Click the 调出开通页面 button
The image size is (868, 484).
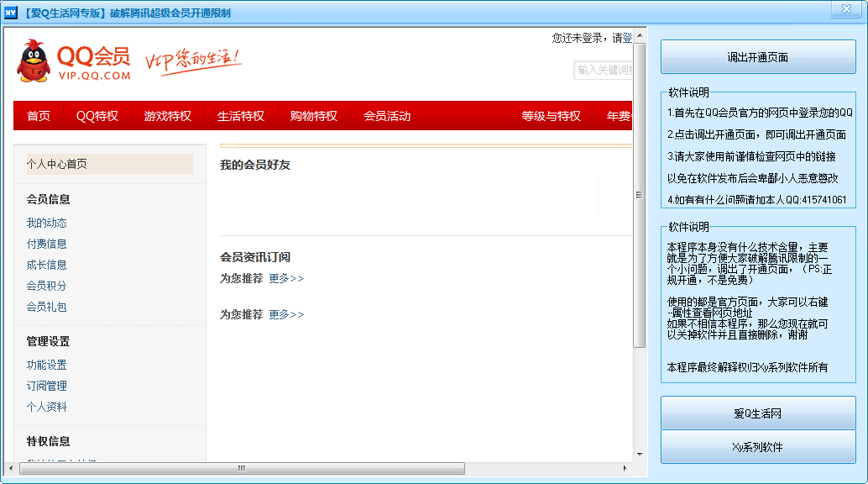click(x=758, y=57)
